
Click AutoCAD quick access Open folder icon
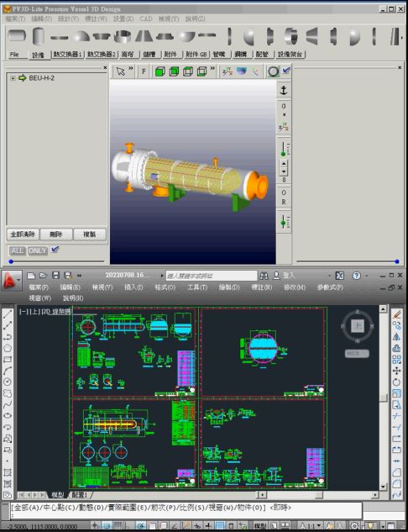(x=43, y=276)
